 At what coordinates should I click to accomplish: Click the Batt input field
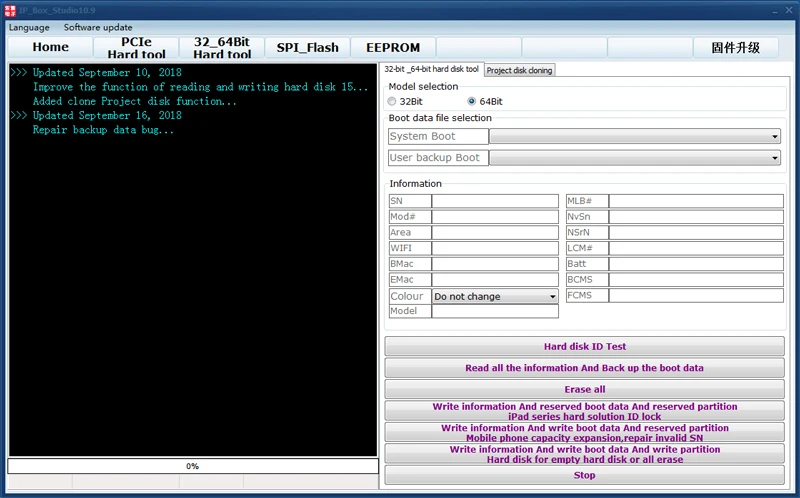(696, 264)
